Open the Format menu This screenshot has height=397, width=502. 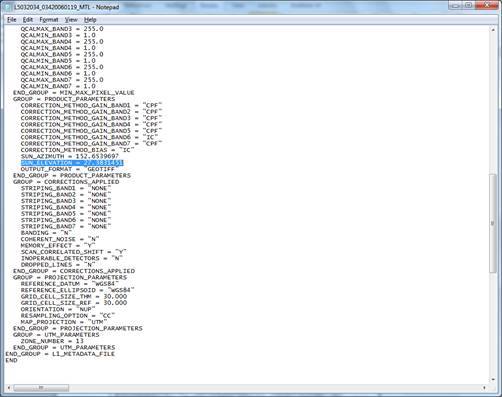click(x=49, y=20)
